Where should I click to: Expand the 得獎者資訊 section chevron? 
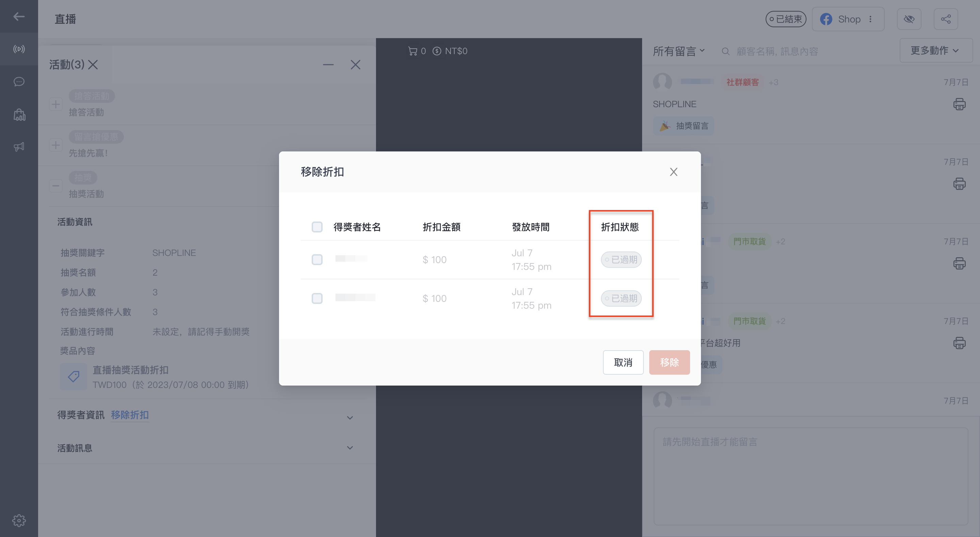click(x=349, y=418)
